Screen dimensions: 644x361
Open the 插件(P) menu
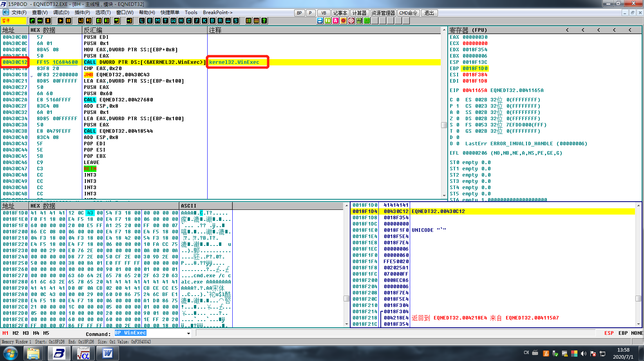coord(82,13)
